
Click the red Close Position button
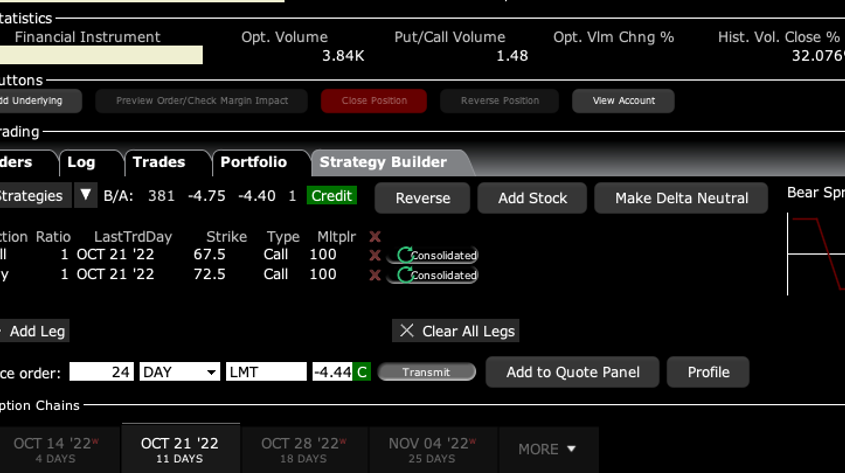pos(374,101)
